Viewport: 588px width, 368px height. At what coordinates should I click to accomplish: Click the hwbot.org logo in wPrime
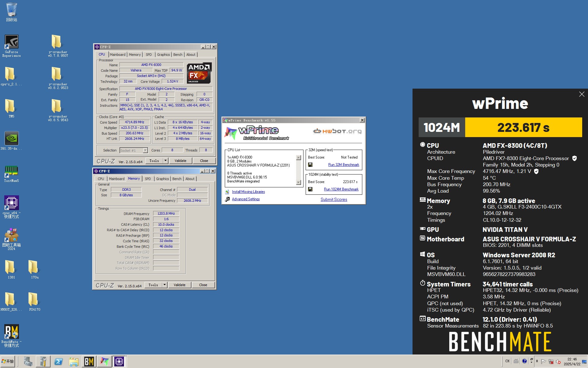337,131
